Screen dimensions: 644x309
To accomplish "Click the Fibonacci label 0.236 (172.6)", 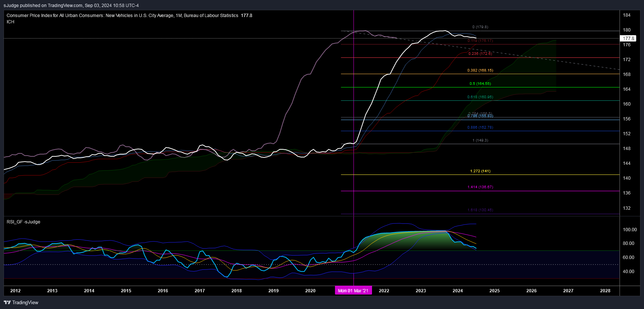I will pos(480,54).
